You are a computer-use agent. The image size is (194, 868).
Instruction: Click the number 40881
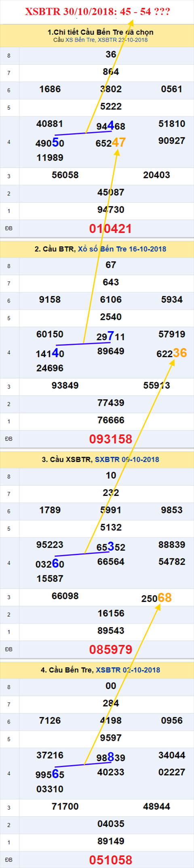point(50,124)
